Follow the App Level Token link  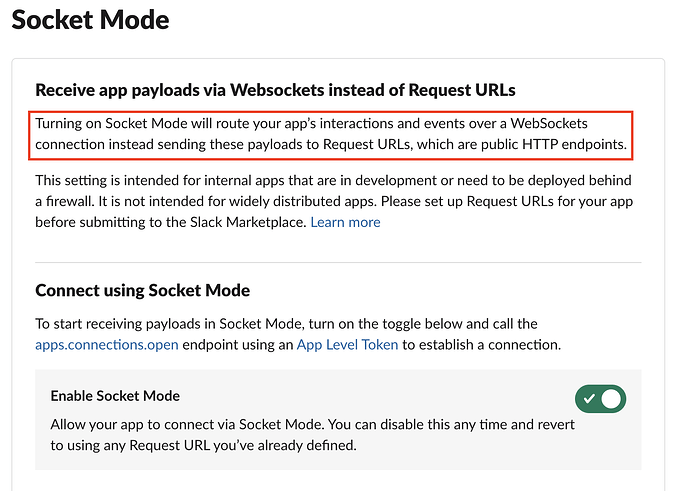pos(347,344)
